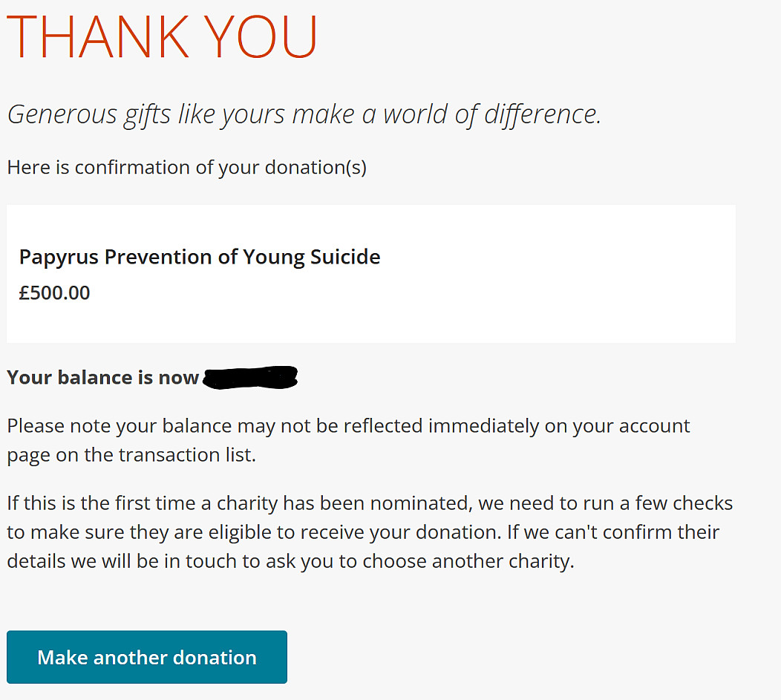The height and width of the screenshot is (700, 781).
Task: Click the 'eligible to receive your donation' line
Action: [x=363, y=532]
